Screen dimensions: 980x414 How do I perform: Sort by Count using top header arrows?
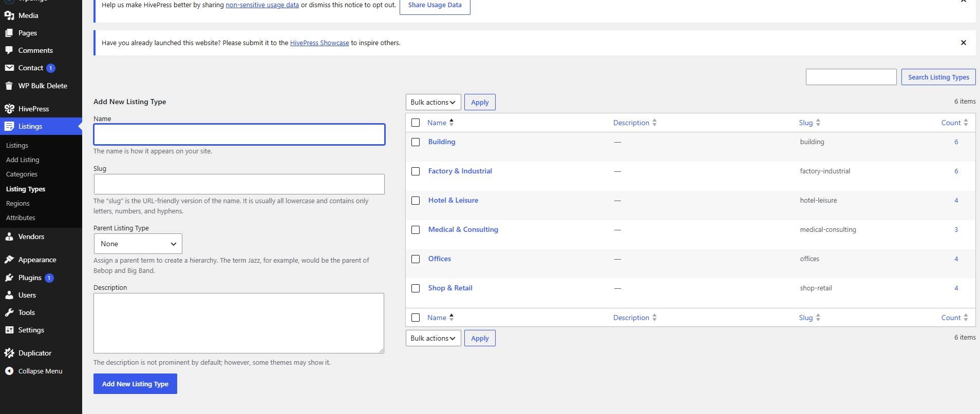tap(966, 123)
